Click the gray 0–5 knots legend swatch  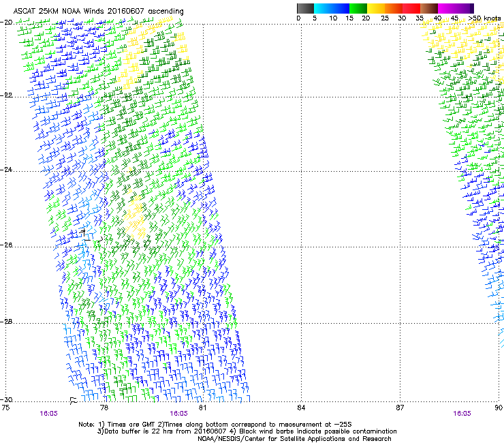point(305,8)
